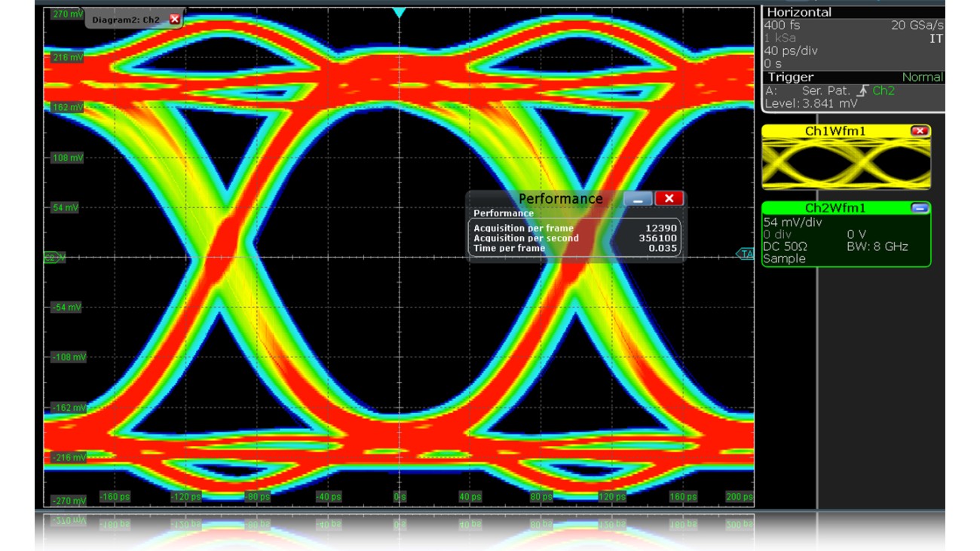Click the 40 ps/div time scale
Screen dimensions: 980x551
coord(790,51)
